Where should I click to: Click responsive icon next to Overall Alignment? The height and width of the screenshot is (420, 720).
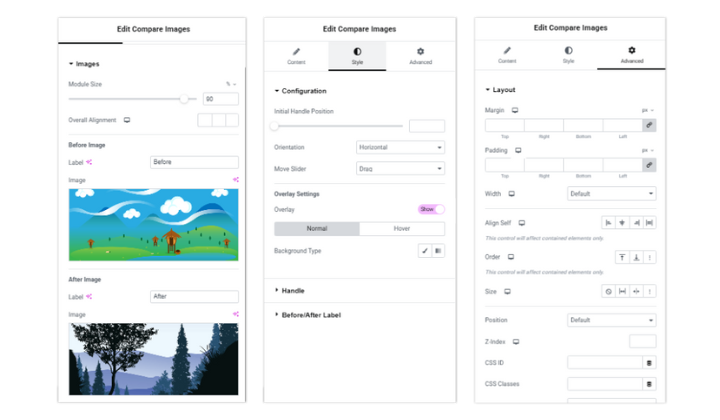click(127, 120)
